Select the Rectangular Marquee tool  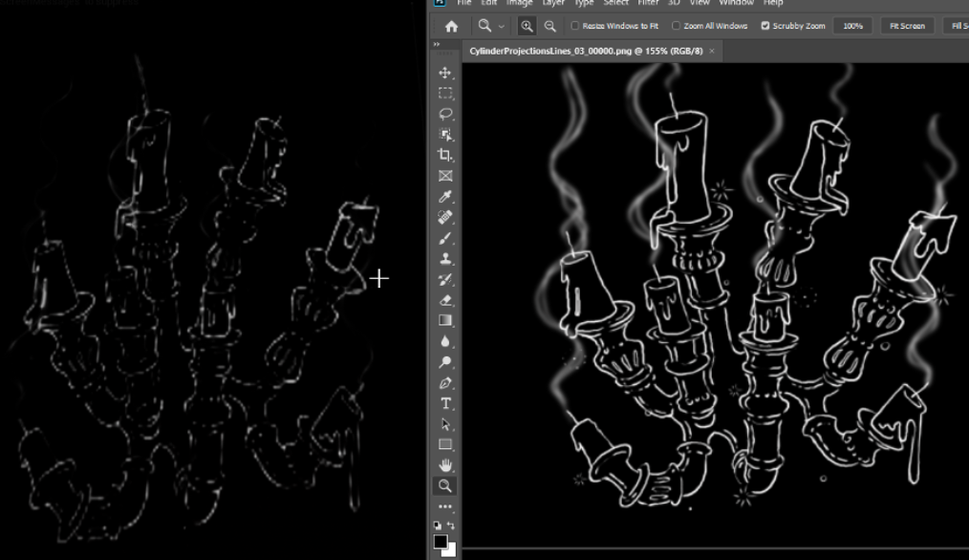pyautogui.click(x=445, y=94)
